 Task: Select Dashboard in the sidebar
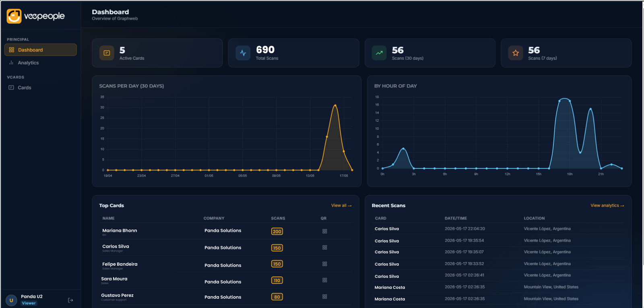(x=41, y=50)
